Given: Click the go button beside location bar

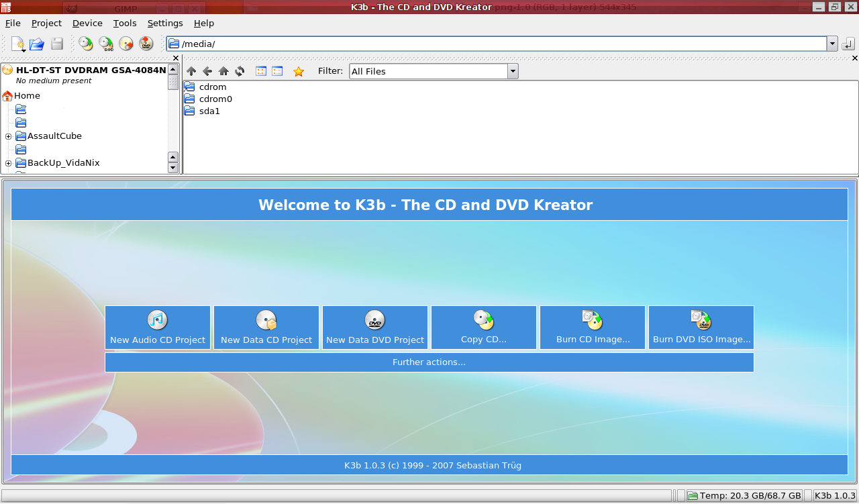Looking at the screenshot, I should click(x=848, y=44).
